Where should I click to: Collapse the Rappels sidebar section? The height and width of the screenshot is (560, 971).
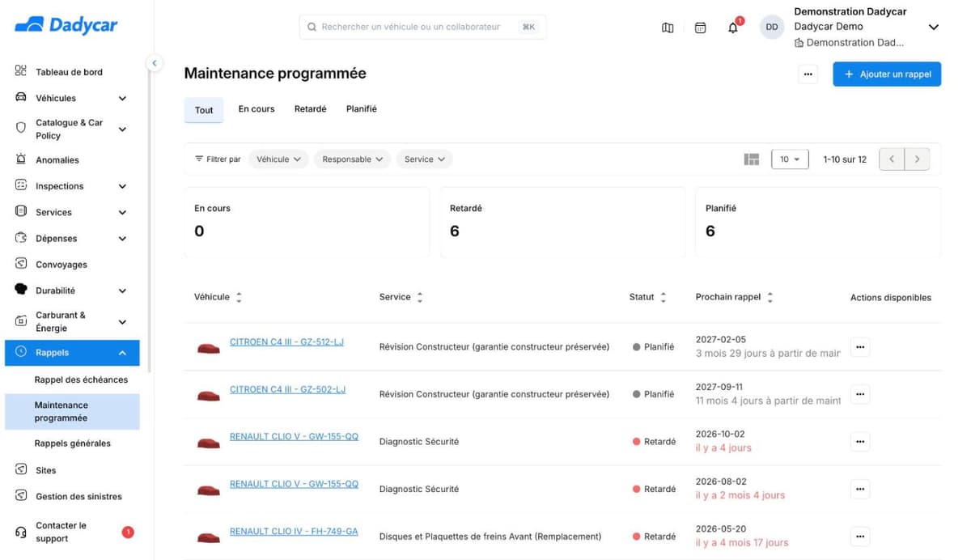click(x=122, y=353)
